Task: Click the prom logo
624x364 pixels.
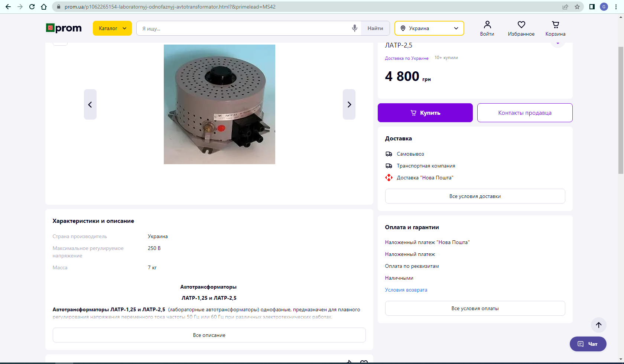Action: [64, 28]
